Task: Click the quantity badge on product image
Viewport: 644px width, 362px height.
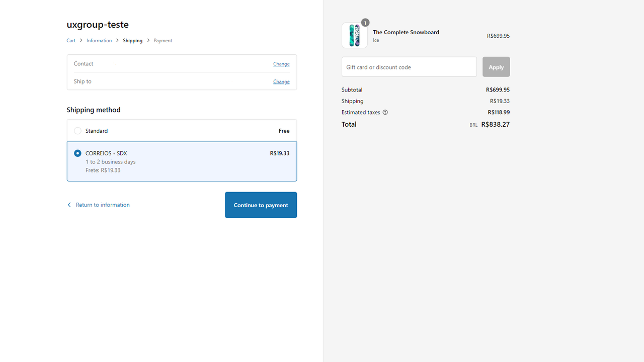Action: coord(365,23)
